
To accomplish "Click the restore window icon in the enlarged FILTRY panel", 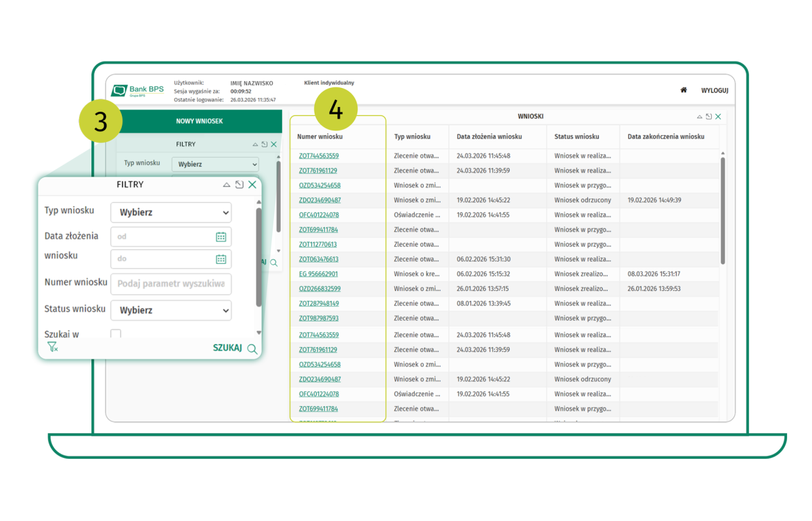I will (x=240, y=185).
